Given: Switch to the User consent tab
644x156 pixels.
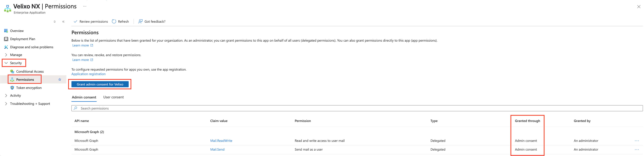Looking at the screenshot, I should (114, 97).
